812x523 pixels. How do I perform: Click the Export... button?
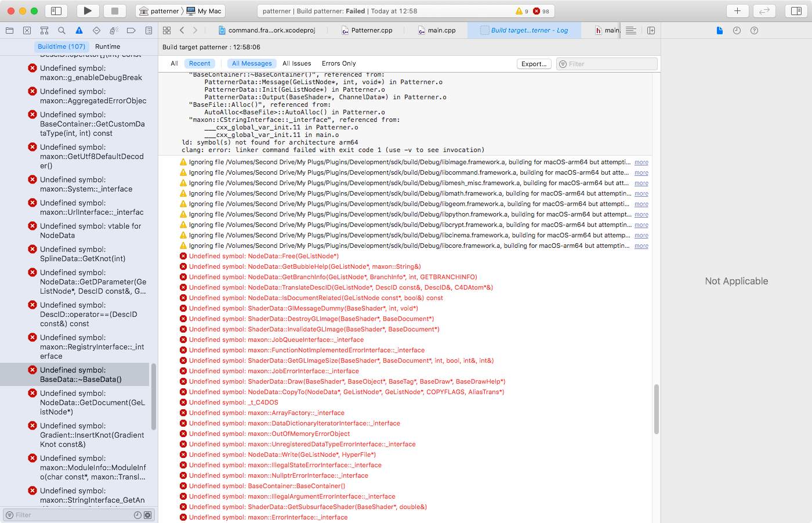(534, 64)
